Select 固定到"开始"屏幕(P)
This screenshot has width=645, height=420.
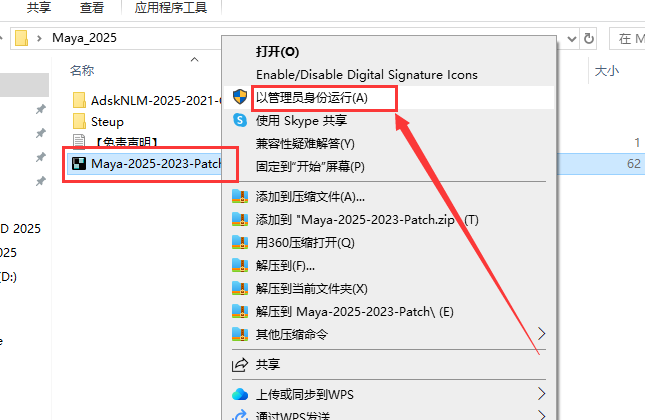click(x=310, y=167)
